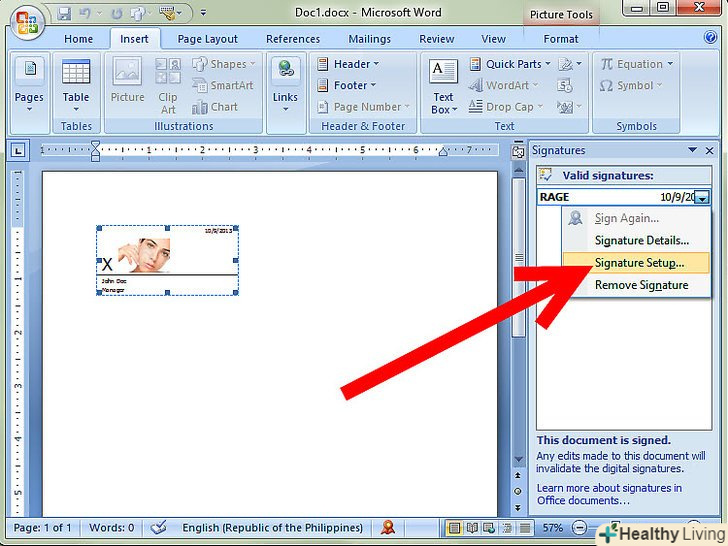Switch to Web Layout view
728x546 pixels.
coord(489,528)
